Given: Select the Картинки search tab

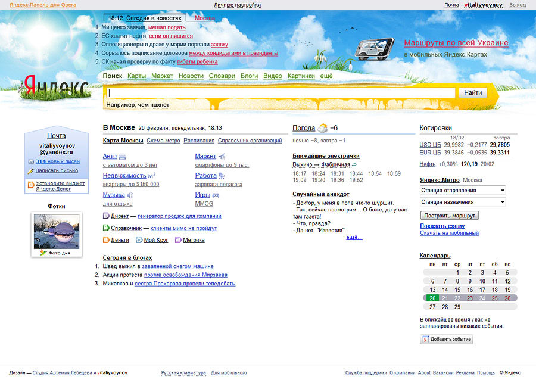Looking at the screenshot, I should [301, 76].
